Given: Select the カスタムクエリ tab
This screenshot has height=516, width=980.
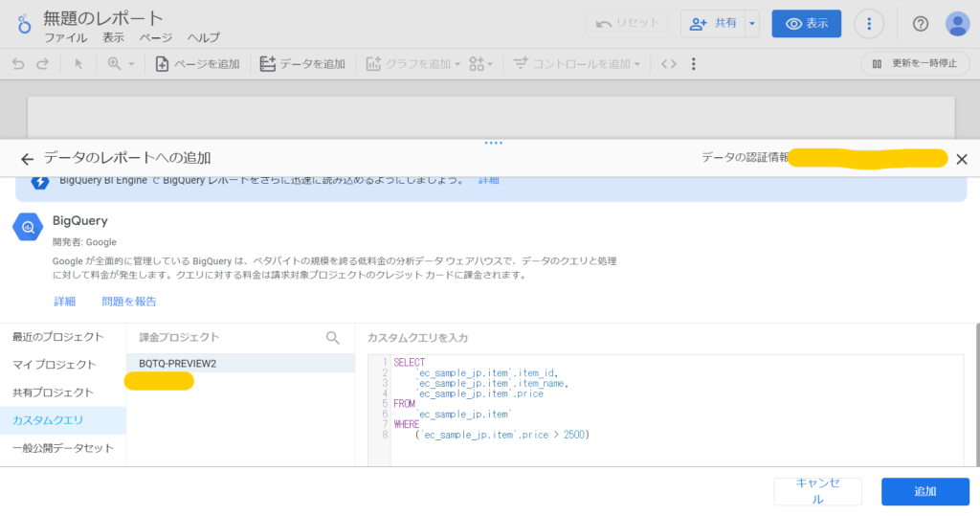Looking at the screenshot, I should point(48,420).
